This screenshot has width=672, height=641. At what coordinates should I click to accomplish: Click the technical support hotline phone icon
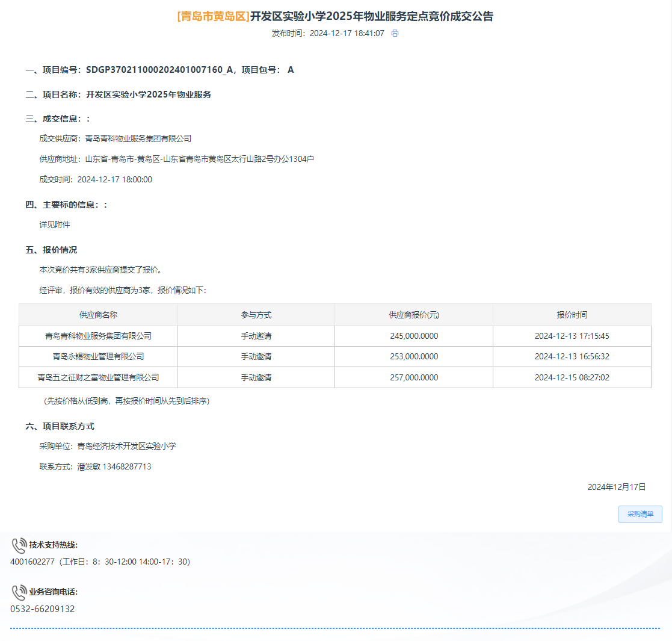(x=19, y=545)
